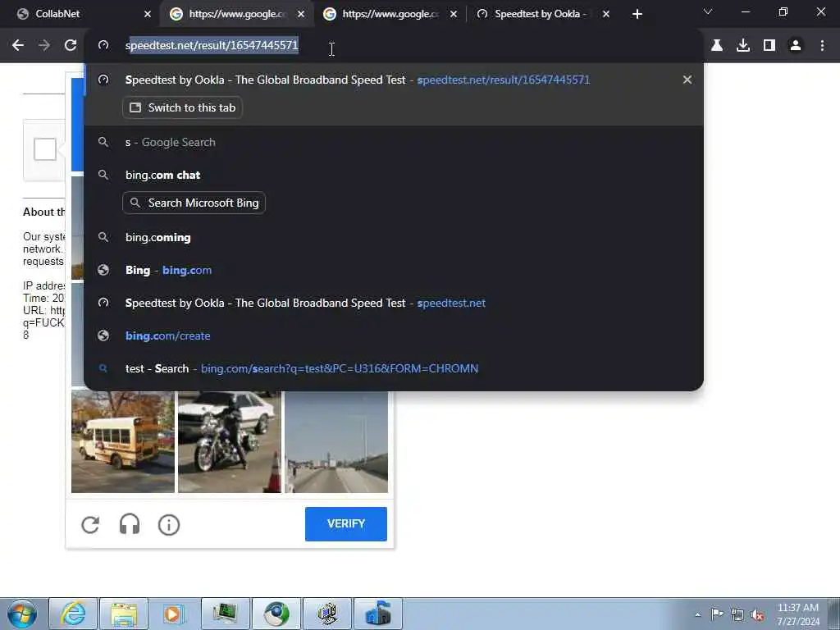This screenshot has height=630, width=840.
Task: Open the computer network taskbar icon
Action: pyautogui.click(x=326, y=614)
